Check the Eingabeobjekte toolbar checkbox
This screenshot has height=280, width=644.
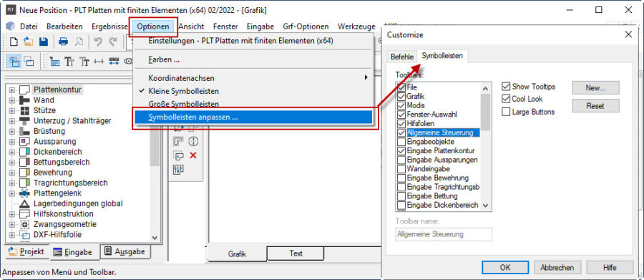point(401,142)
